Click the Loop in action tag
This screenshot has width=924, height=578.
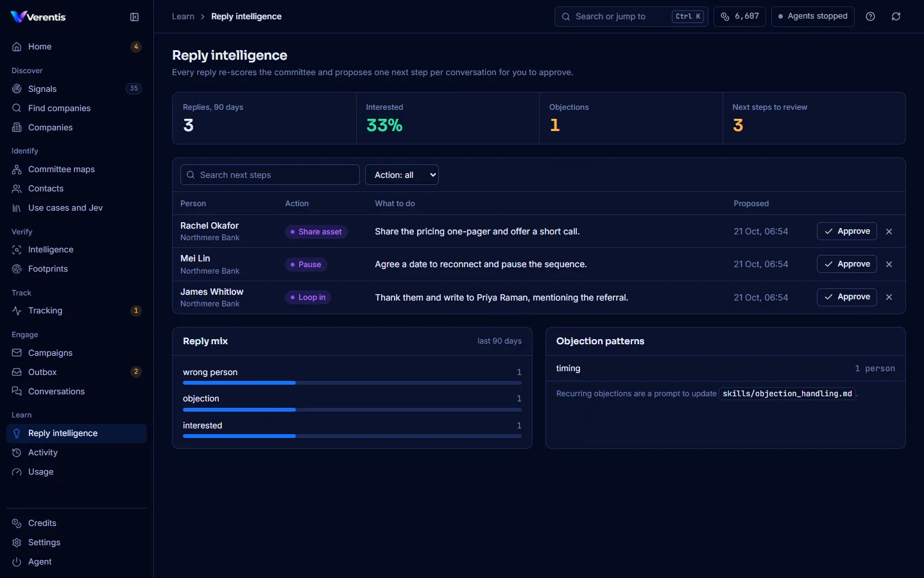point(308,297)
